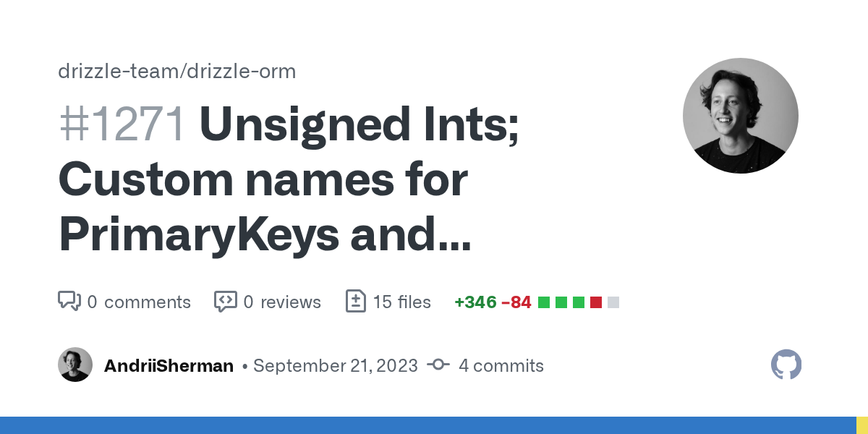868x434 pixels.
Task: Click the AndriiSherman username
Action: click(x=169, y=366)
